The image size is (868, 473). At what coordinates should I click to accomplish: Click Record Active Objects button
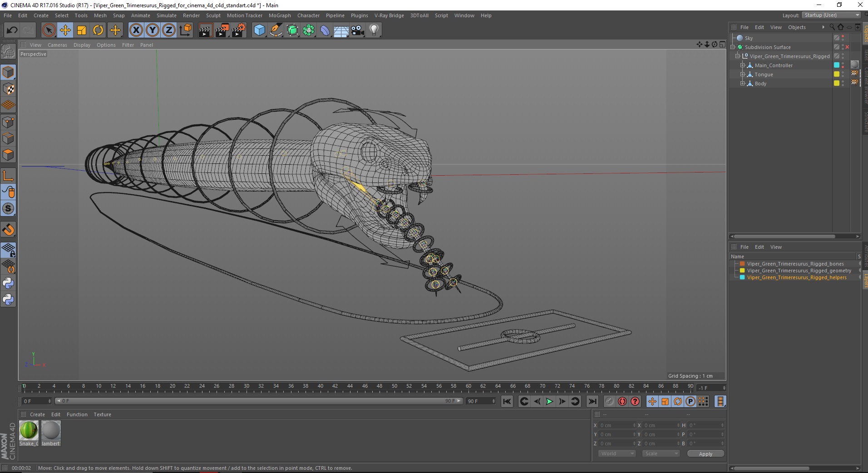coord(609,401)
